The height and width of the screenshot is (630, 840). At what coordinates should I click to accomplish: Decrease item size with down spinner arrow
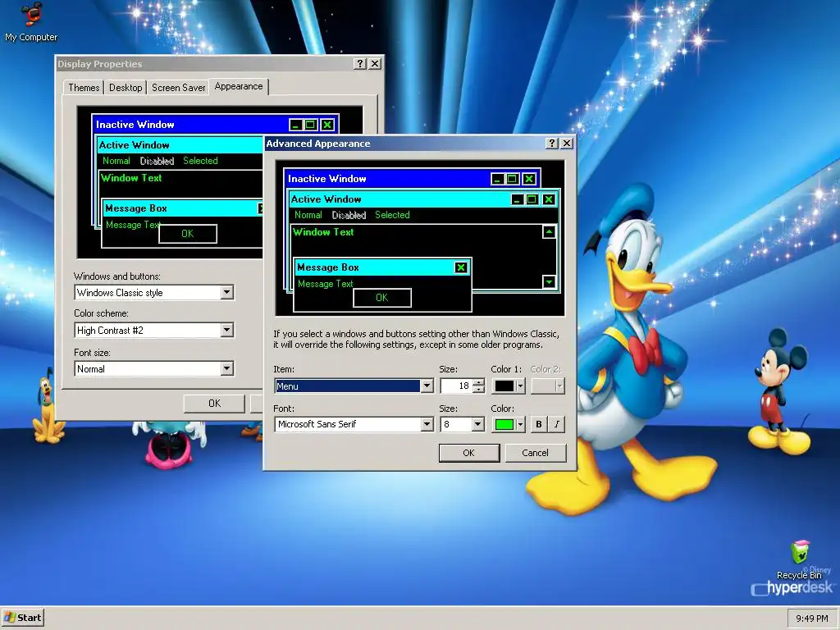tap(479, 390)
